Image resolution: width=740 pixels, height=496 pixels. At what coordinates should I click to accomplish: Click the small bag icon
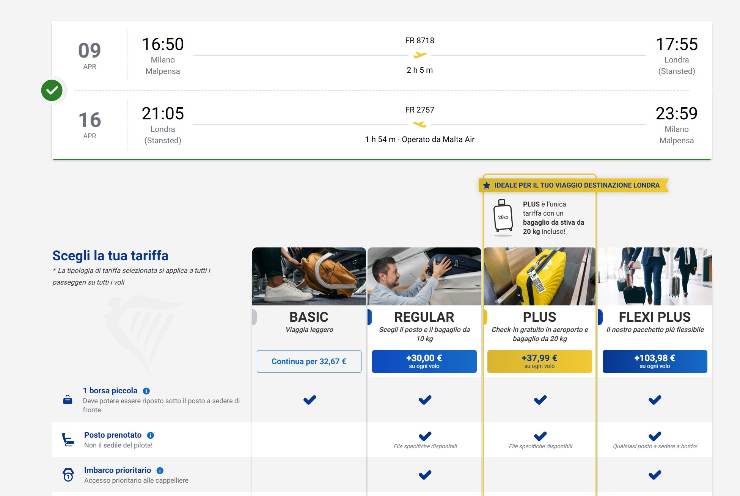(67, 400)
